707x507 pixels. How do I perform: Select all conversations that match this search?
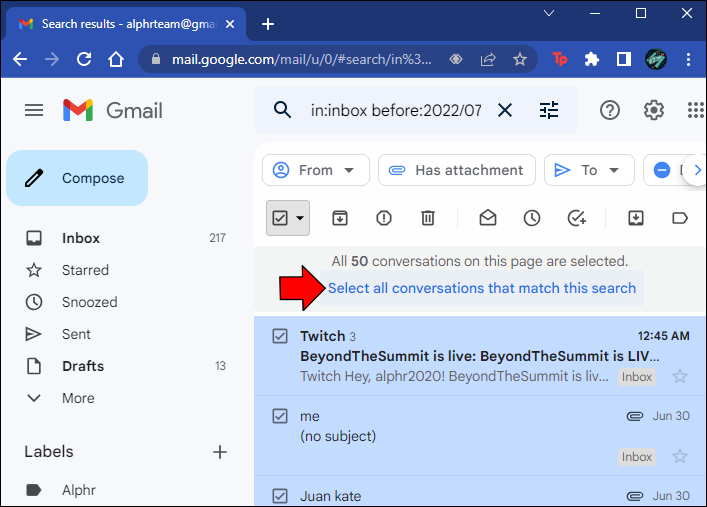tap(482, 288)
